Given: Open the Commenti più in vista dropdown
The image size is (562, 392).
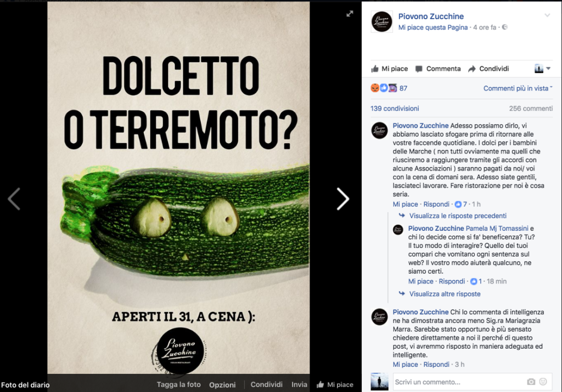Looking at the screenshot, I should coord(518,88).
